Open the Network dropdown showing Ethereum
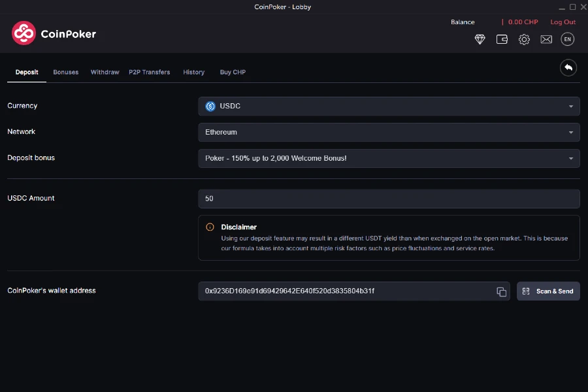 click(x=389, y=132)
